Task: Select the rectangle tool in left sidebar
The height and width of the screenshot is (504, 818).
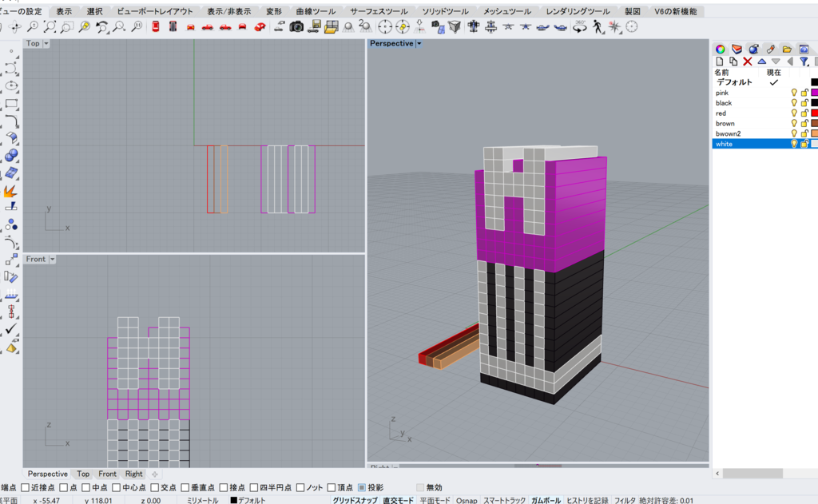Action: click(11, 103)
